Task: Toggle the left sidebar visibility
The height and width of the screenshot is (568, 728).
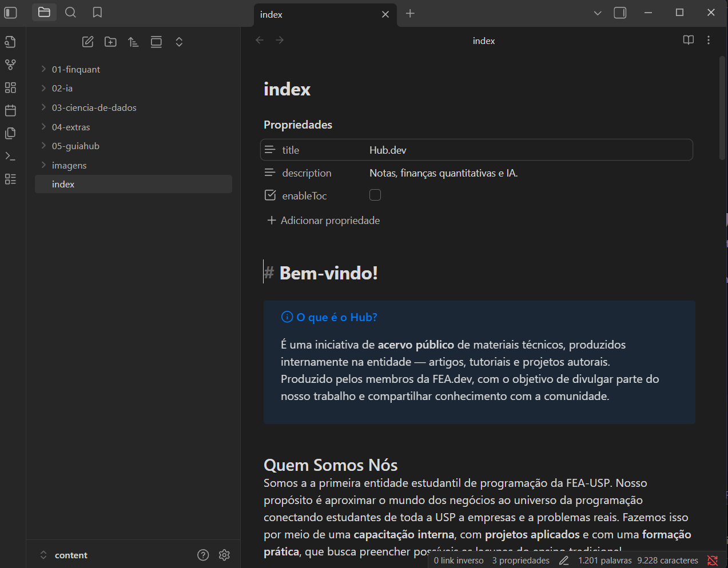Action: coord(11,12)
